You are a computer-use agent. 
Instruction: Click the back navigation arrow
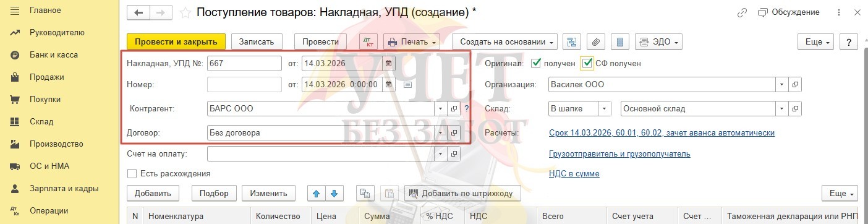pyautogui.click(x=138, y=12)
